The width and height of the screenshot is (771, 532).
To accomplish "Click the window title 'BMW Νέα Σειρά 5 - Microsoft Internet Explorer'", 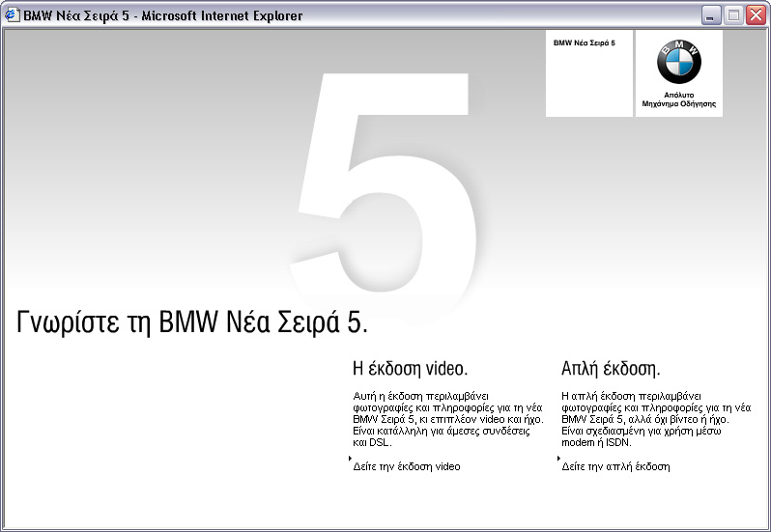I will [162, 15].
